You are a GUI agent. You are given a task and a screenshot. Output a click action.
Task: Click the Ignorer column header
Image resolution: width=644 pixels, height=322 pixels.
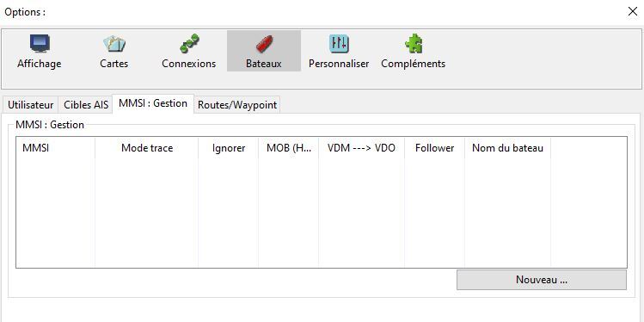[229, 148]
